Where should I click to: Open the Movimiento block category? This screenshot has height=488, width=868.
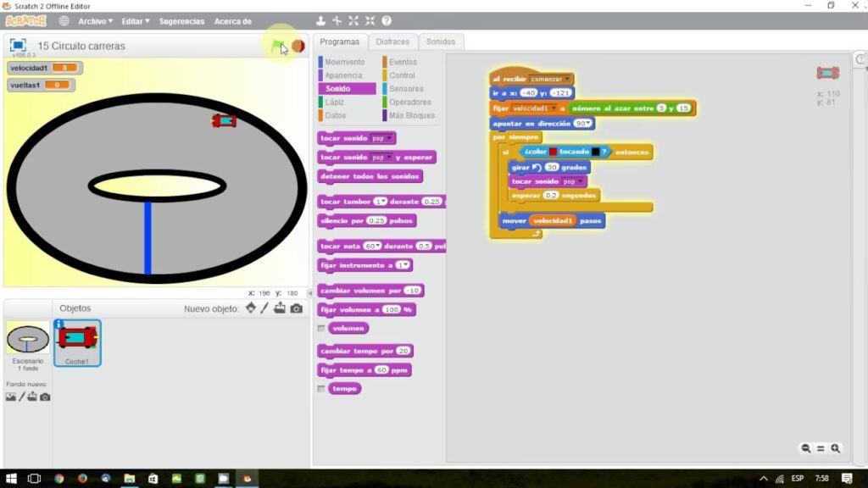(x=344, y=62)
